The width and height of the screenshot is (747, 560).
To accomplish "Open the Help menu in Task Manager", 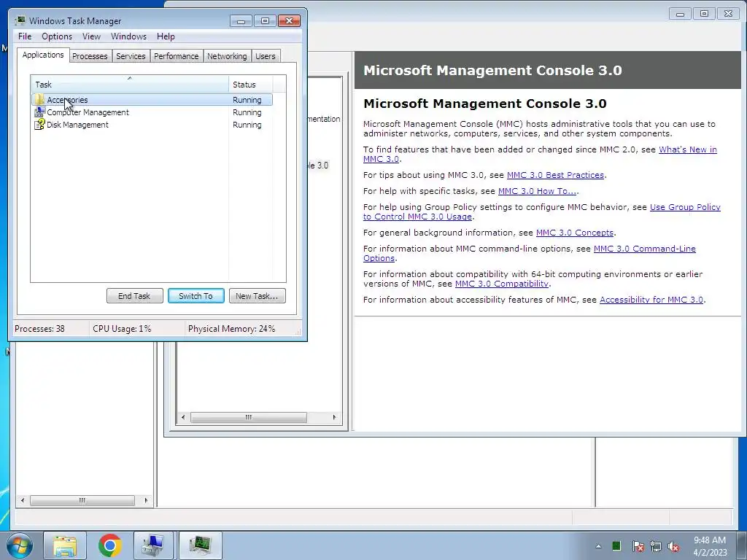I will 166,36.
